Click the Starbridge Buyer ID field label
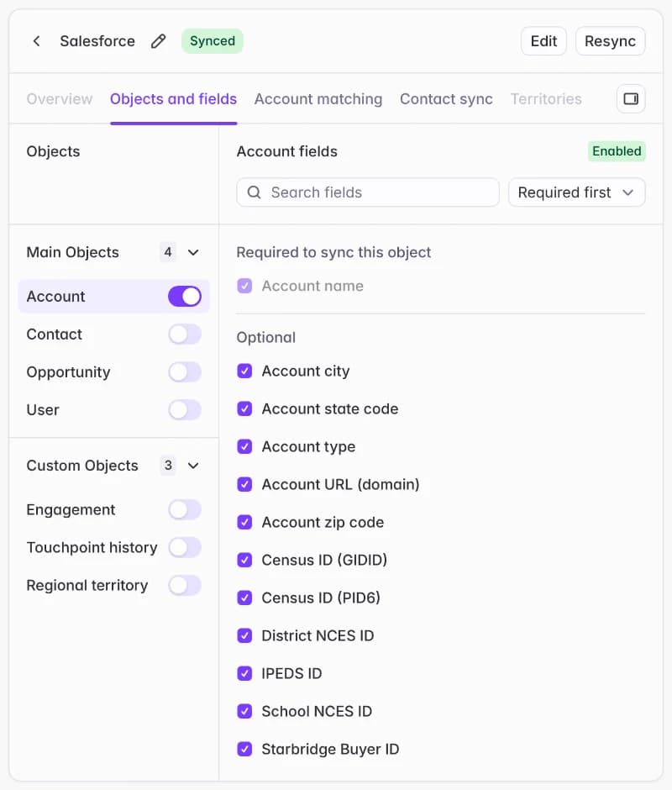The height and width of the screenshot is (790, 672). pos(330,749)
